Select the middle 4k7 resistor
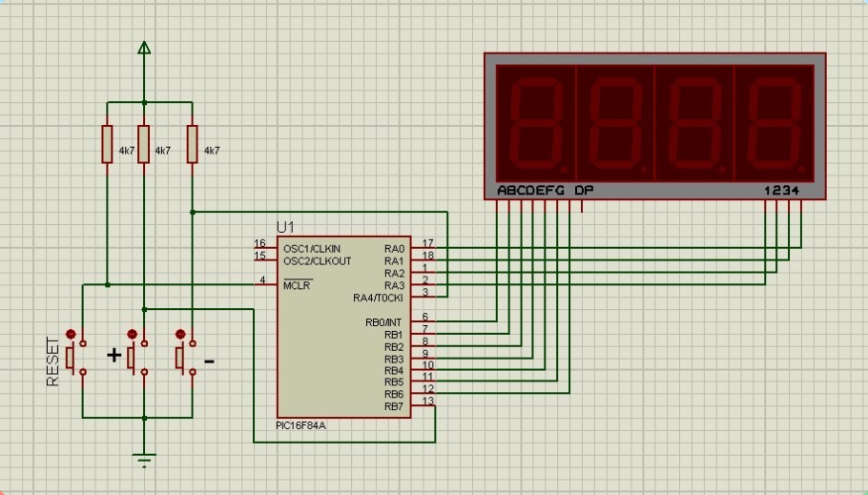This screenshot has height=495, width=868. coord(144,144)
